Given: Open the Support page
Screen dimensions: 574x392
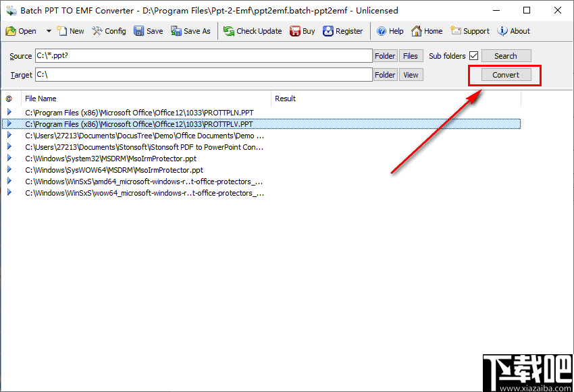Looking at the screenshot, I should point(469,30).
